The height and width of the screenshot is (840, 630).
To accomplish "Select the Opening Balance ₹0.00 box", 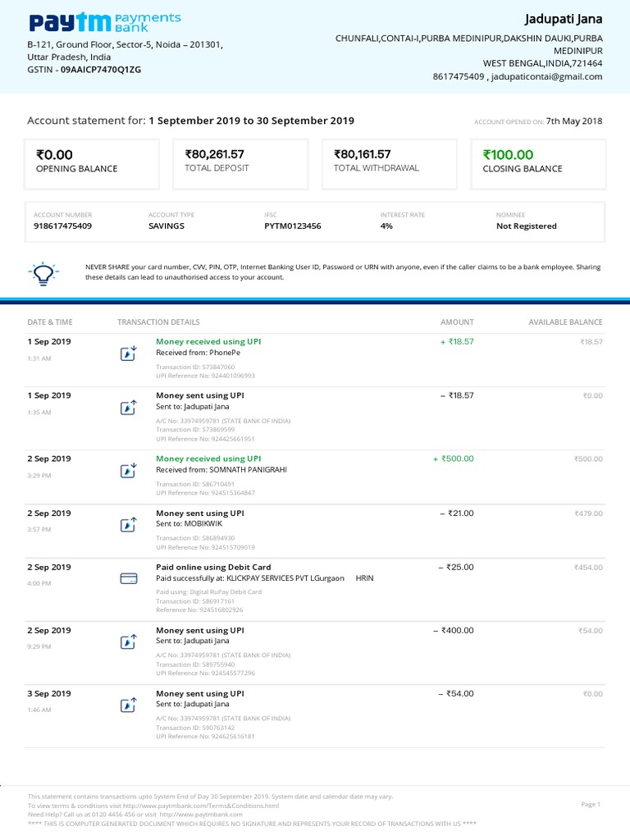I will 92,161.
